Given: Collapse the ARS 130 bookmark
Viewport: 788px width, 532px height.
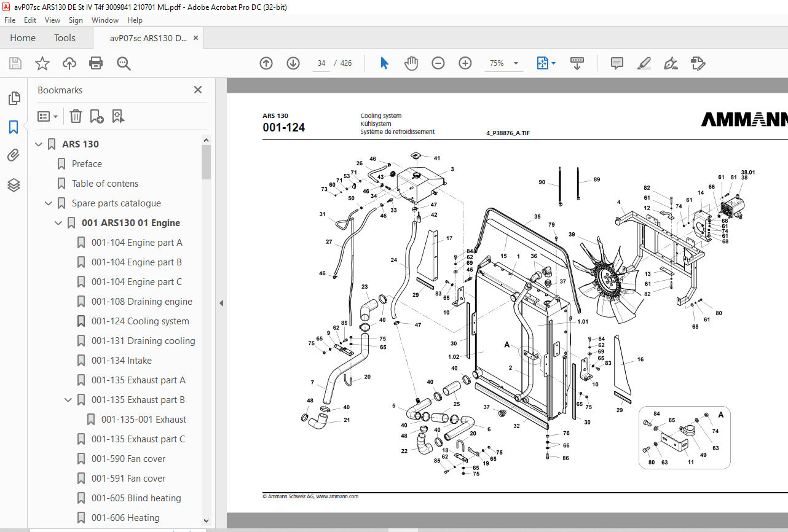Looking at the screenshot, I should tap(39, 144).
